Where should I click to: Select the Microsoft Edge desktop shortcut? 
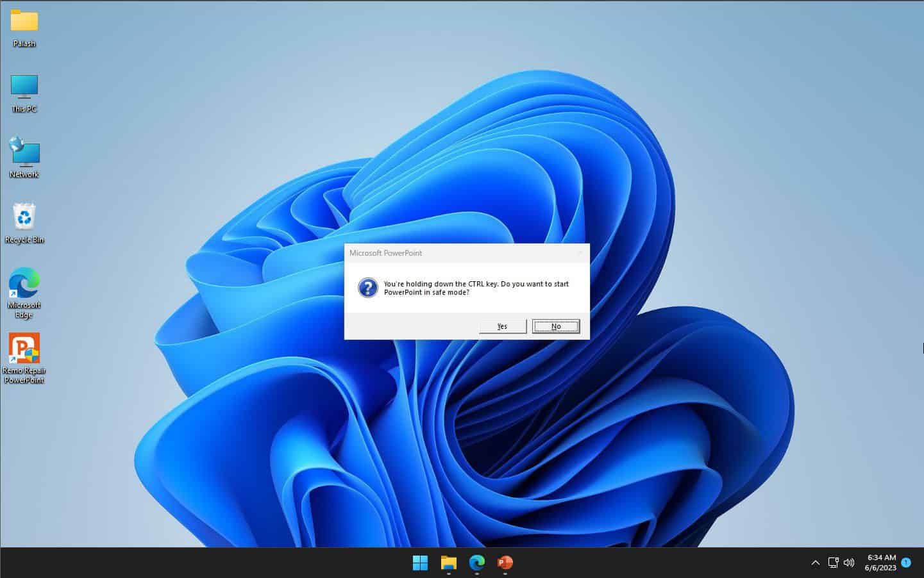point(24,293)
